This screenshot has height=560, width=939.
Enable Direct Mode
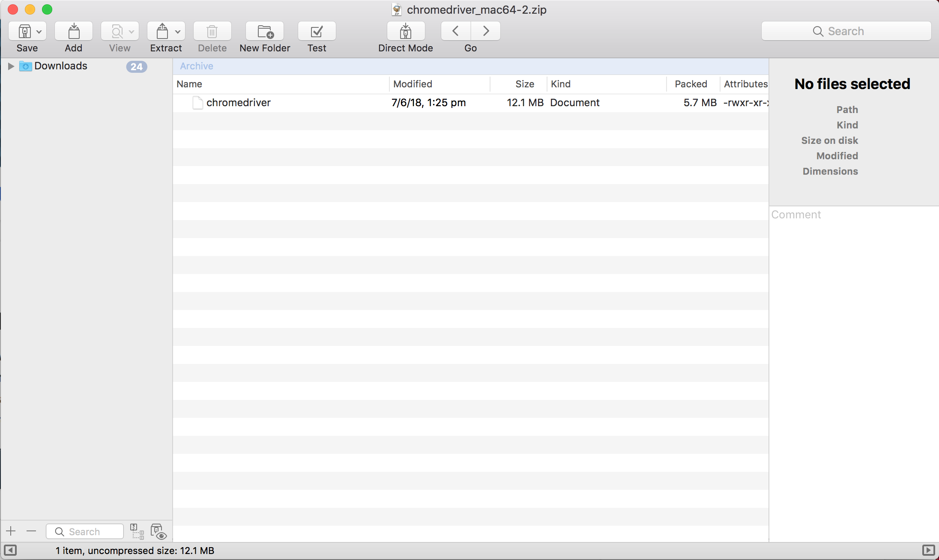(x=405, y=31)
